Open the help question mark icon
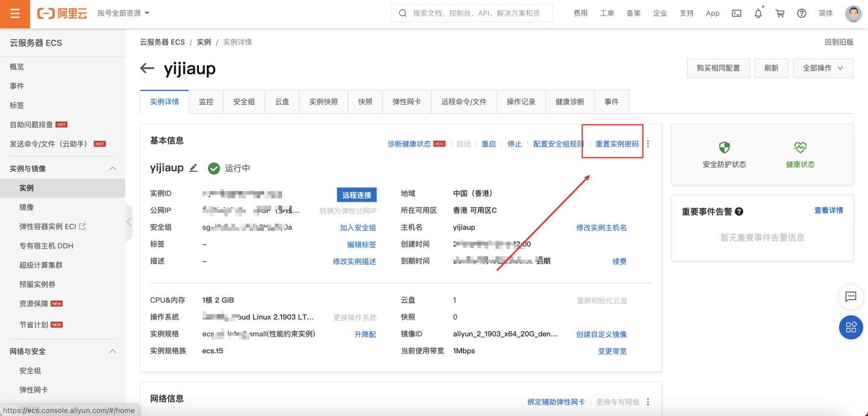This screenshot has width=868, height=416. pos(802,13)
